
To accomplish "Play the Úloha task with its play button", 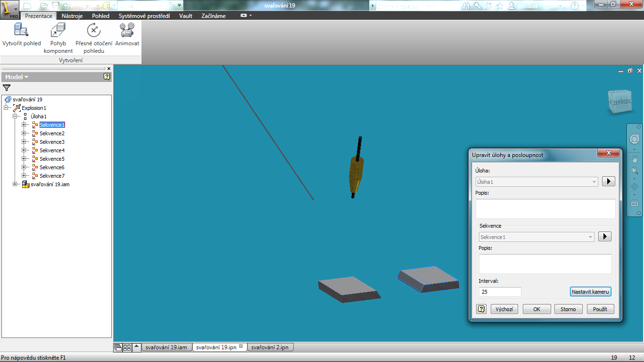I will [609, 181].
